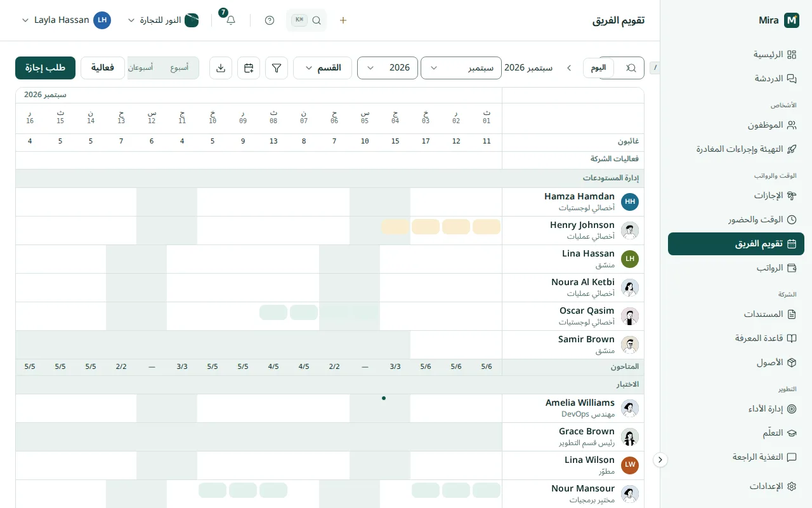The height and width of the screenshot is (508, 812).
Task: Click the فعالية event button
Action: (103, 68)
